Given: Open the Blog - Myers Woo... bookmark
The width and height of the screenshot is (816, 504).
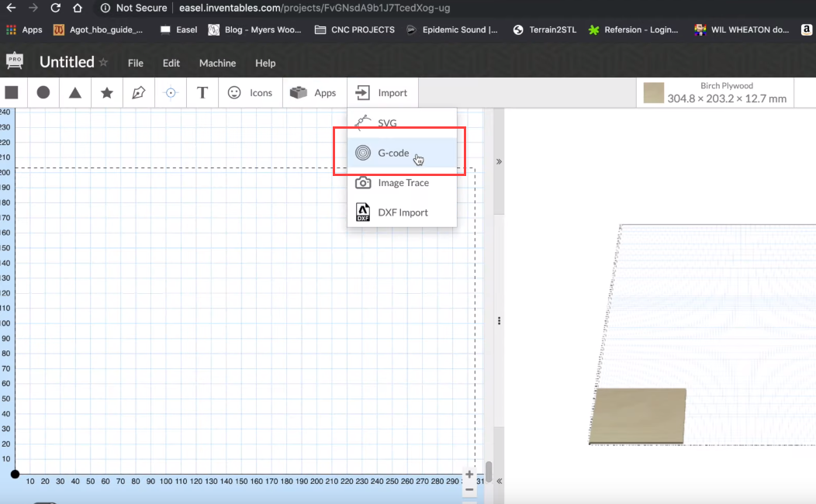Looking at the screenshot, I should (x=254, y=29).
